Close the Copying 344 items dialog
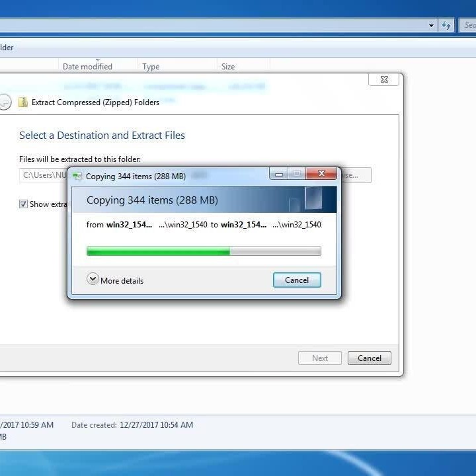Image resolution: width=476 pixels, height=476 pixels. pyautogui.click(x=321, y=174)
